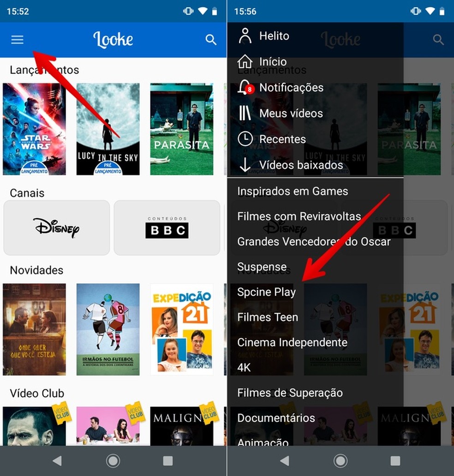
Task: Select Helito in the side menu
Action: pyautogui.click(x=274, y=36)
